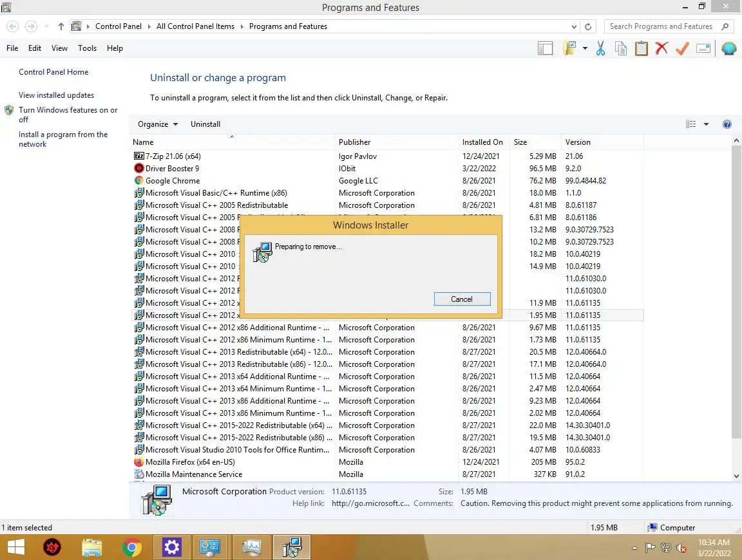Select Visual C++ 2015-2022 Redistributable (x64)
The image size is (742, 560).
pyautogui.click(x=386, y=425)
